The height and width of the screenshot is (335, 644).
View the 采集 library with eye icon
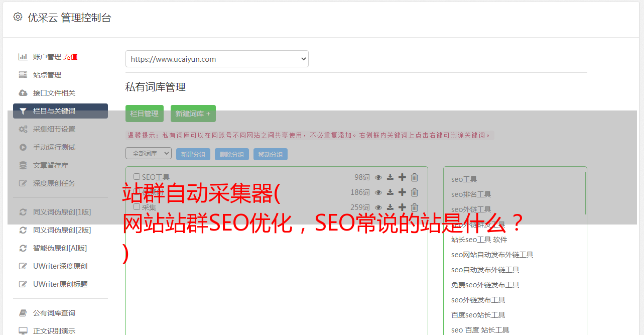click(378, 207)
